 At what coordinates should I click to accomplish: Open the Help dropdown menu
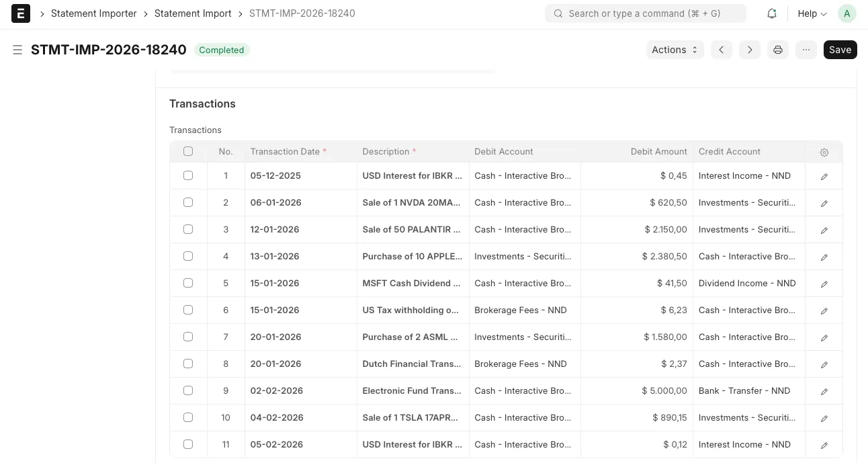coord(812,13)
